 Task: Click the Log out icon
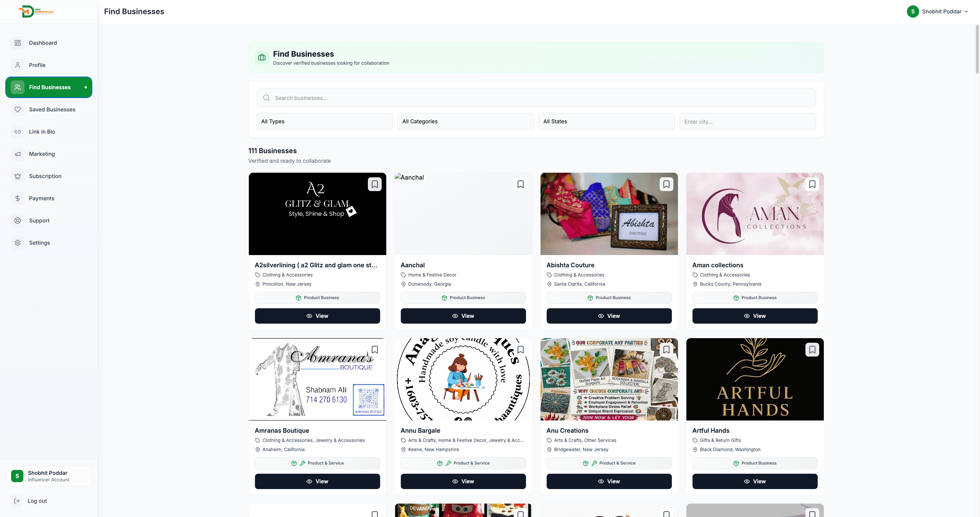tap(17, 501)
